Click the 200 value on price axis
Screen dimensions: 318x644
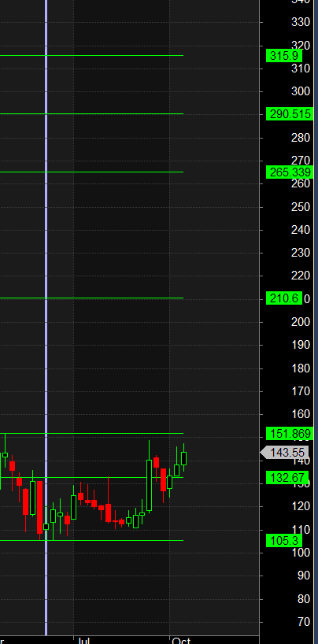point(301,321)
